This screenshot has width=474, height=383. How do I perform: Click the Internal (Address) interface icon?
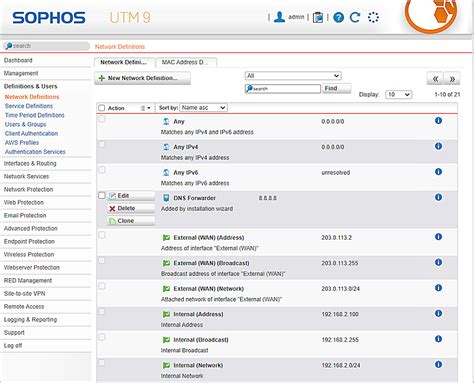click(166, 314)
